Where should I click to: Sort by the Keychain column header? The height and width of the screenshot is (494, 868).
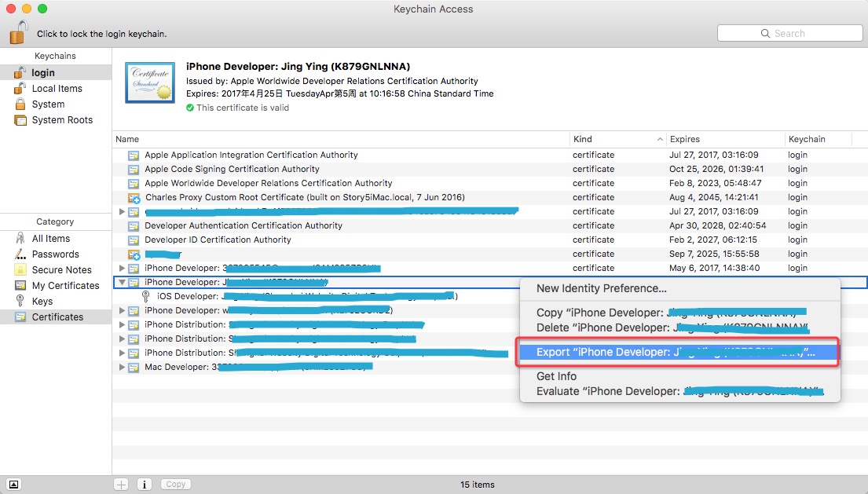(x=819, y=140)
